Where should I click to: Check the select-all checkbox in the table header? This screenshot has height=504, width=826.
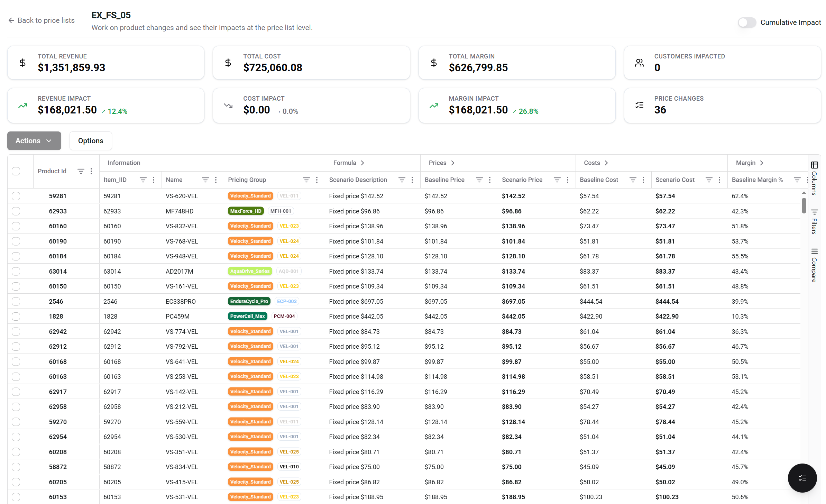click(16, 171)
